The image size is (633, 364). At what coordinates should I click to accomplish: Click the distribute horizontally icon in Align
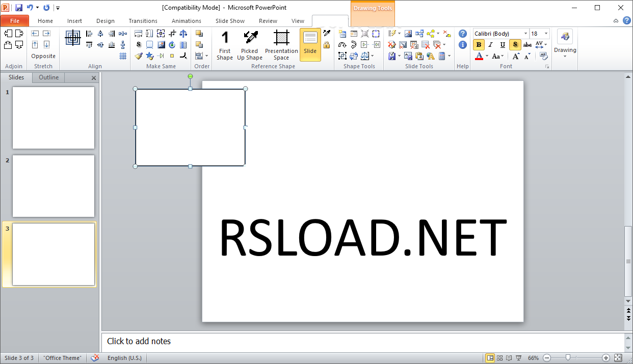tap(123, 34)
